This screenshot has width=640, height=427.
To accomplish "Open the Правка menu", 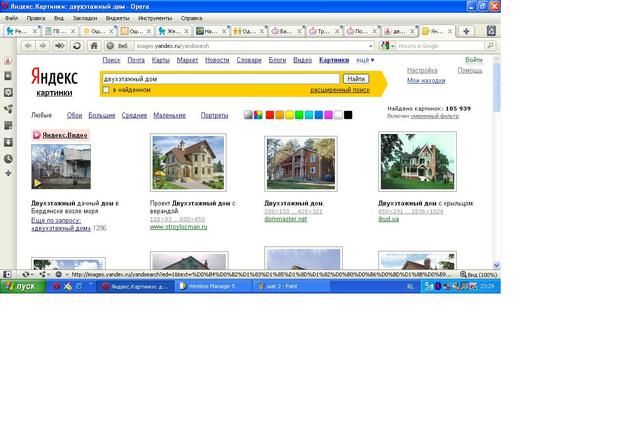I will click(36, 18).
